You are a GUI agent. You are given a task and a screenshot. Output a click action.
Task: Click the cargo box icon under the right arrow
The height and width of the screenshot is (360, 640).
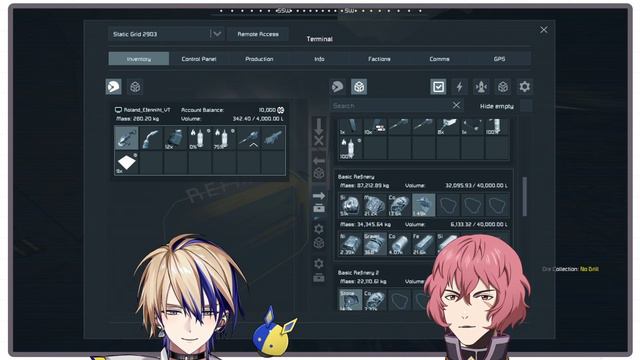[319, 208]
